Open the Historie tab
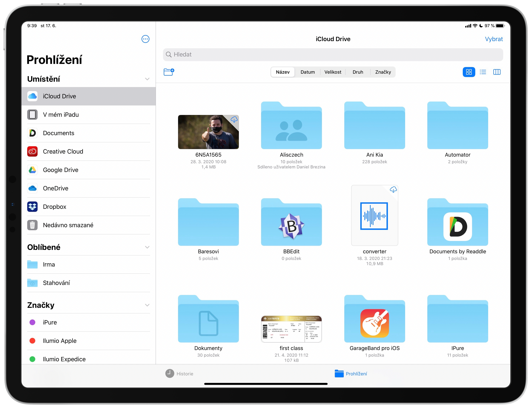This screenshot has height=409, width=532. pos(179,374)
